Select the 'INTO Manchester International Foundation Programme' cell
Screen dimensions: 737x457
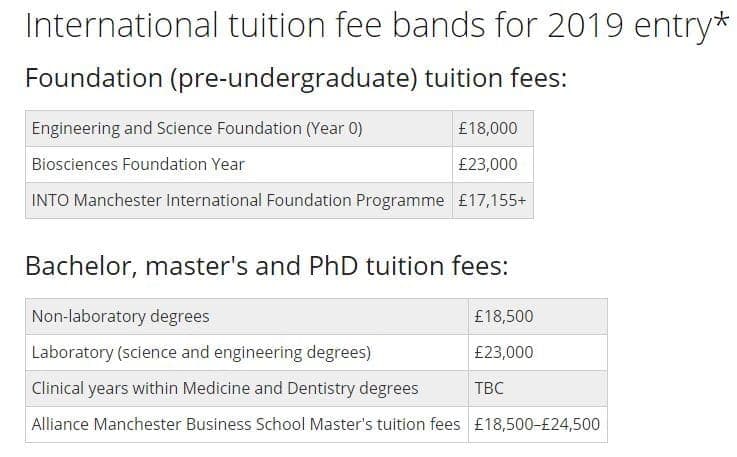237,200
